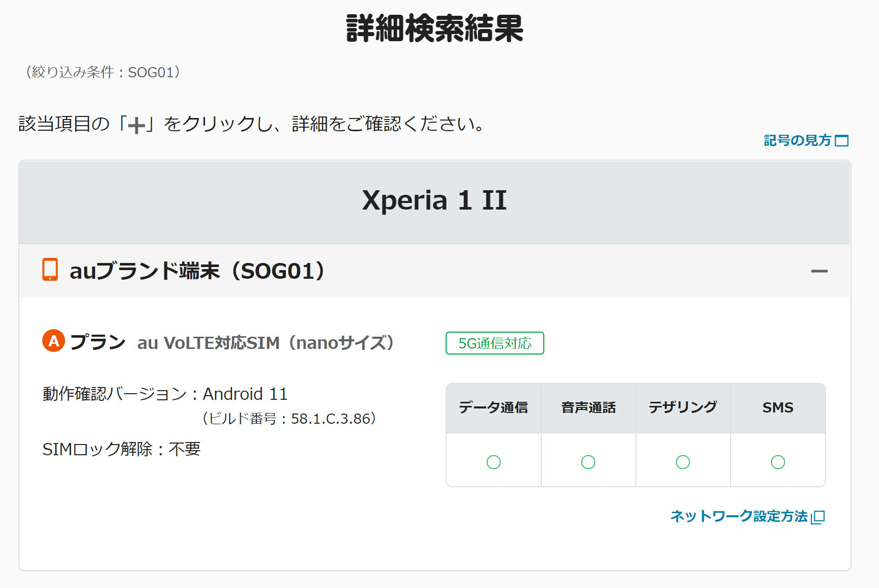Click the データ通信 column header
Image resolution: width=879 pixels, height=588 pixels.
(493, 407)
